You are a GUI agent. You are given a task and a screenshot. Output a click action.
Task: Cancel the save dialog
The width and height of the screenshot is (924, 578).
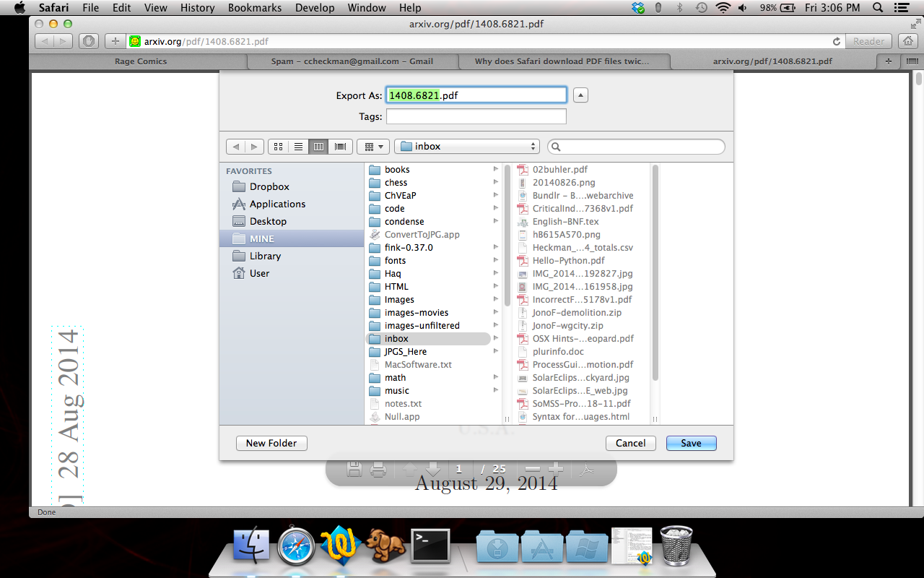point(630,443)
